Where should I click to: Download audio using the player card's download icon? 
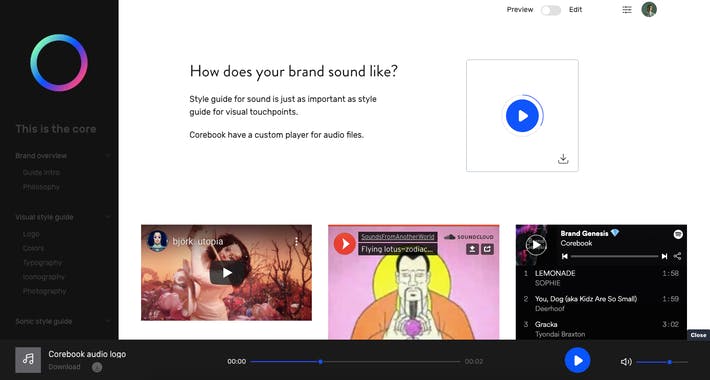[x=563, y=159]
